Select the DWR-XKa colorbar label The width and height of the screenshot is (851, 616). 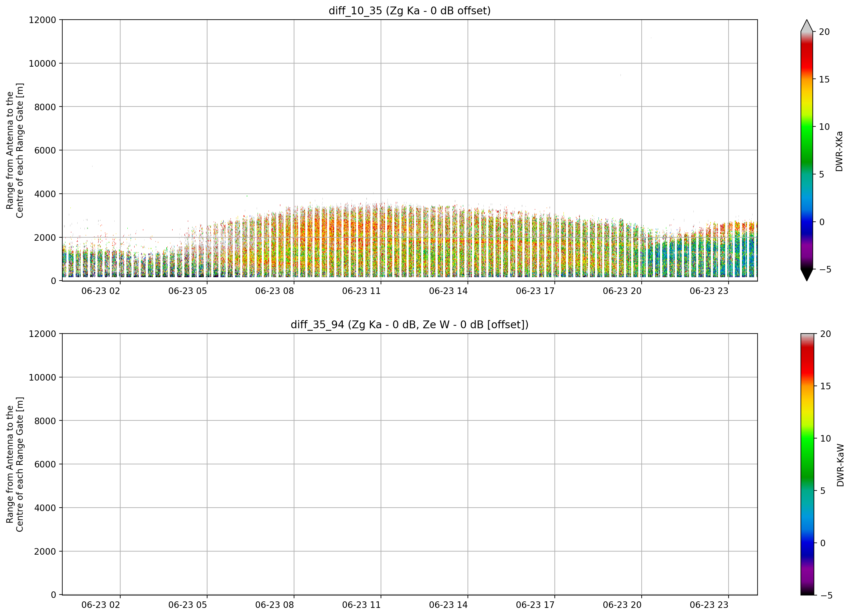coord(839,151)
